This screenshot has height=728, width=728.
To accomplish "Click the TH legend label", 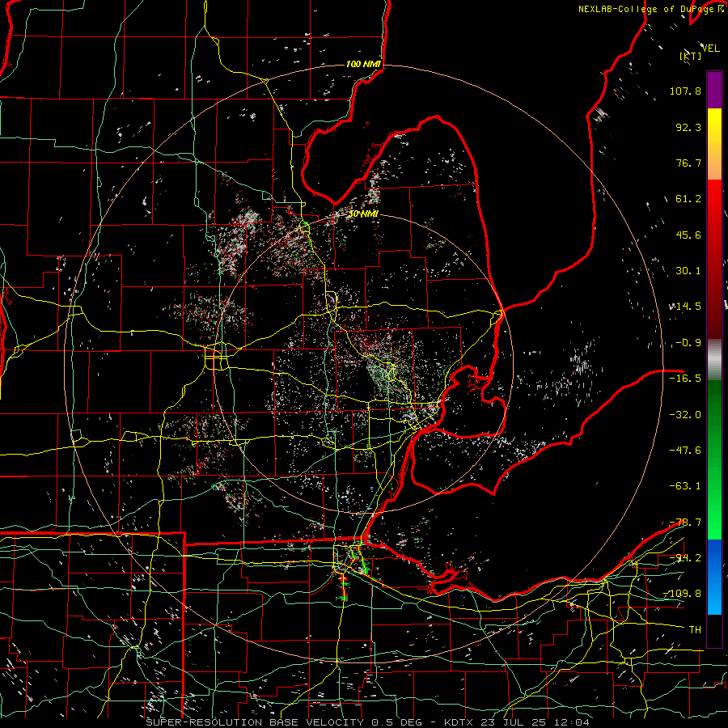I will tap(695, 630).
